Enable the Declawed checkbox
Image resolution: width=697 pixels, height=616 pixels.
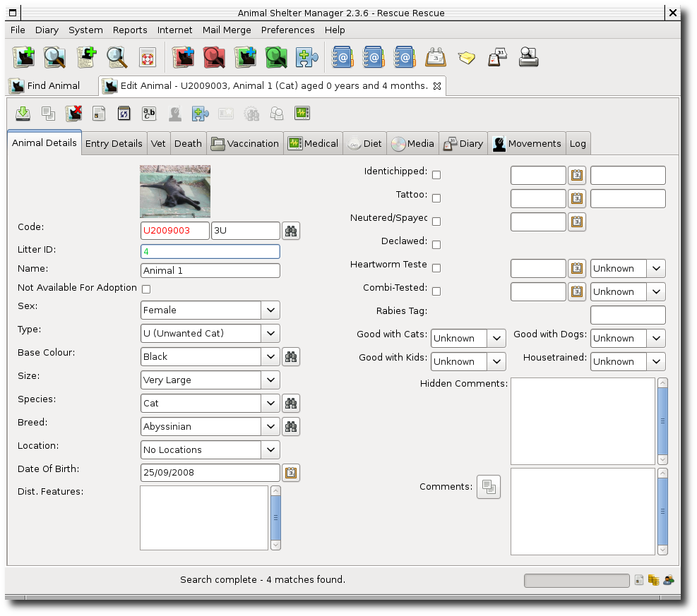436,245
